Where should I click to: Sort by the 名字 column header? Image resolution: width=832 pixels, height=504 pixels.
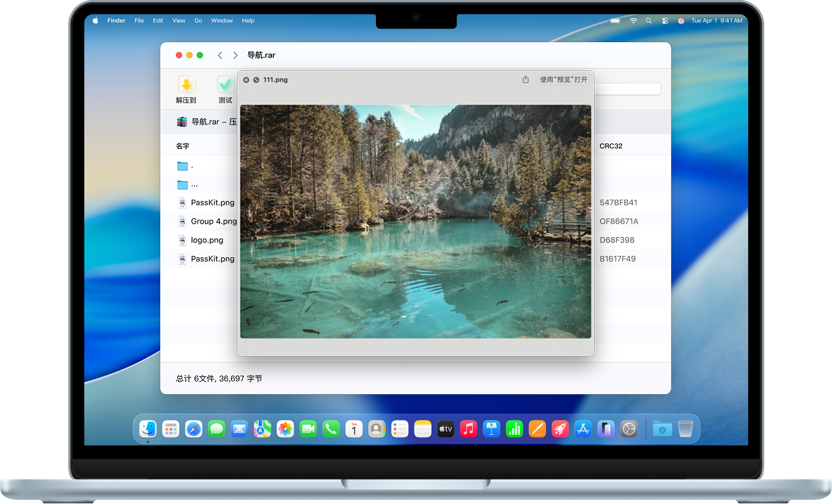tap(183, 146)
